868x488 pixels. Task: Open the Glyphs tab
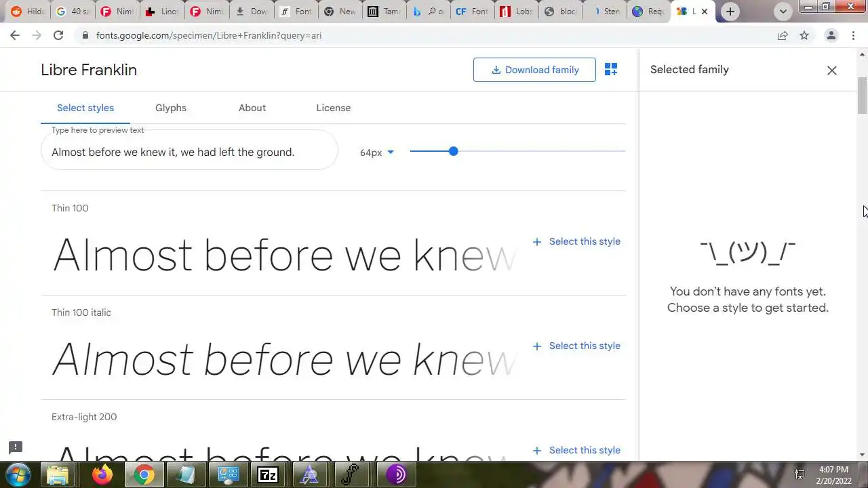click(x=171, y=108)
